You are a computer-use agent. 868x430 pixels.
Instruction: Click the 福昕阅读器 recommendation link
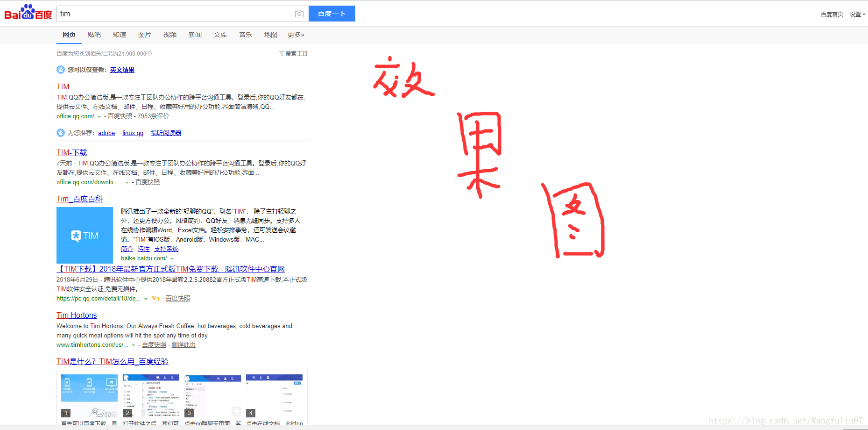tap(166, 133)
